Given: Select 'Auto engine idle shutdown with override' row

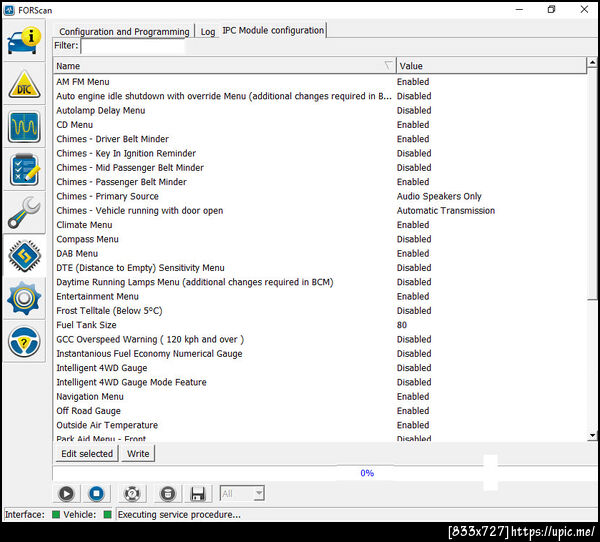Looking at the screenshot, I should click(x=320, y=96).
